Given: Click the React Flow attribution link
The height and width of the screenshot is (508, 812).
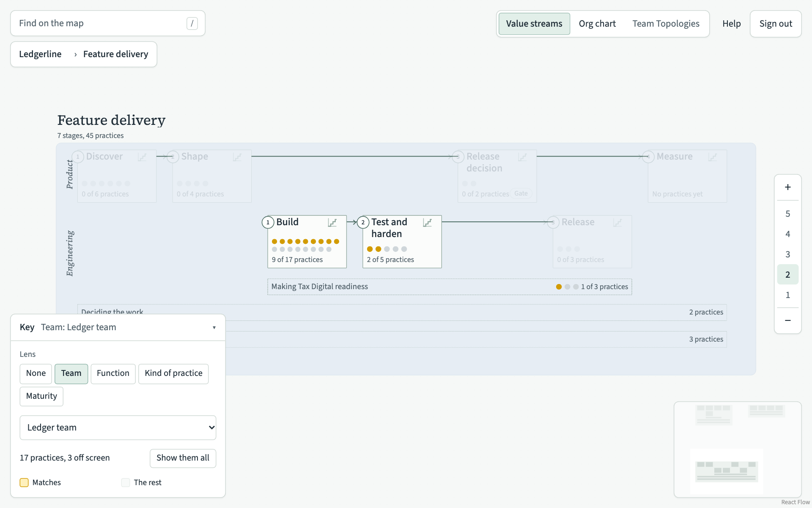Looking at the screenshot, I should pos(795,502).
